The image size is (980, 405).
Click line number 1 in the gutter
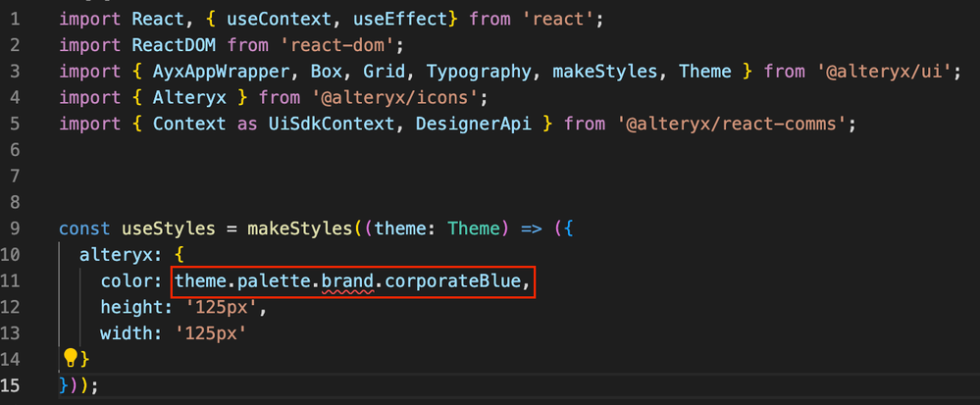[x=17, y=20]
